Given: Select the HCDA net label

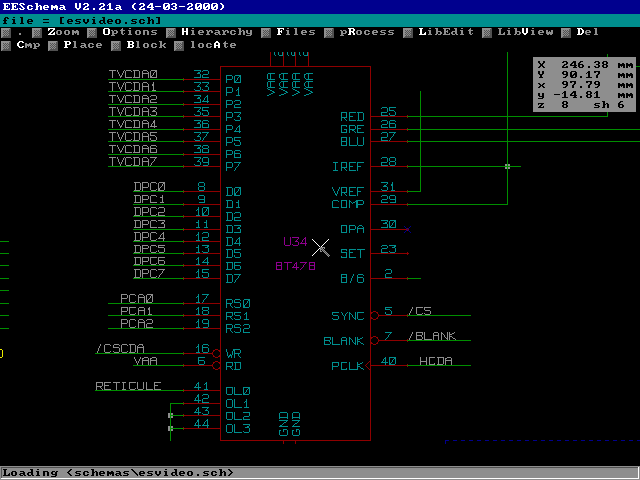Looking at the screenshot, I should pyautogui.click(x=436, y=361).
